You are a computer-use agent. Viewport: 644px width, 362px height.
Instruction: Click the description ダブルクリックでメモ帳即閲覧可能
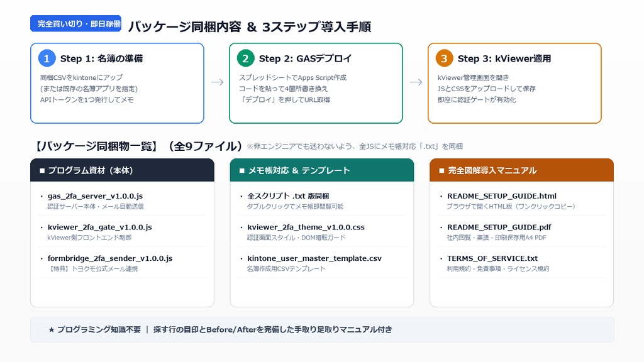coord(296,206)
